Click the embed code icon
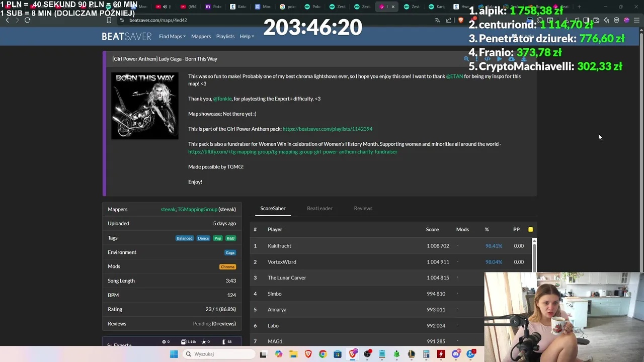644x362 pixels. [x=488, y=59]
